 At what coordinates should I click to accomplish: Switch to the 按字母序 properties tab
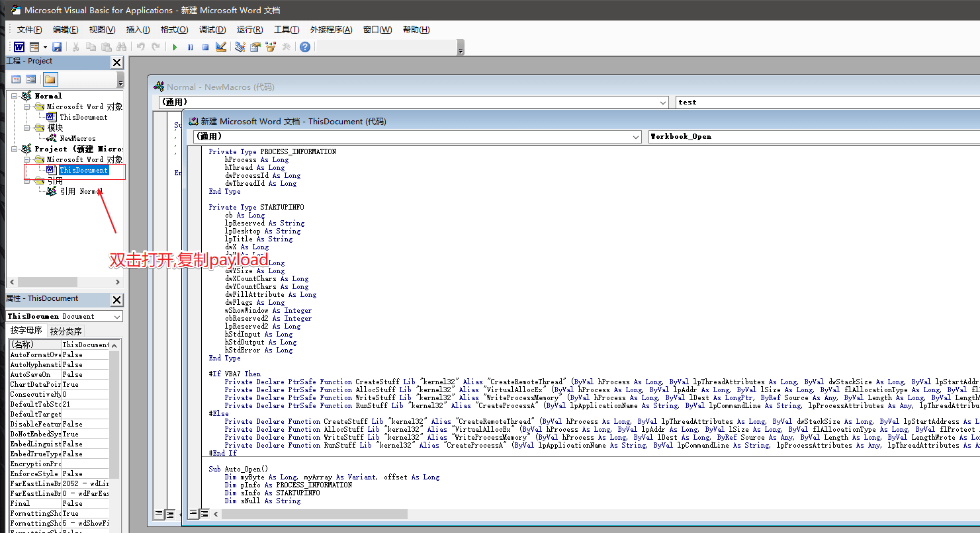[x=26, y=331]
